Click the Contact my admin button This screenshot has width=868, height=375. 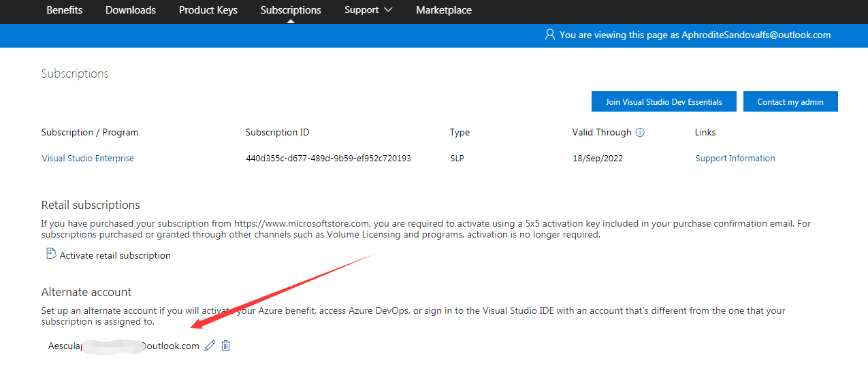click(x=790, y=101)
